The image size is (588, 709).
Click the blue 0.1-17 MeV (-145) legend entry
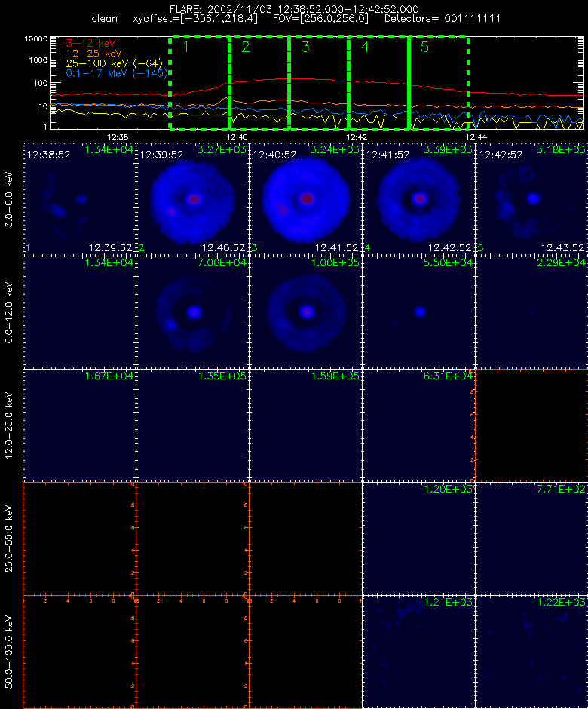(117, 73)
